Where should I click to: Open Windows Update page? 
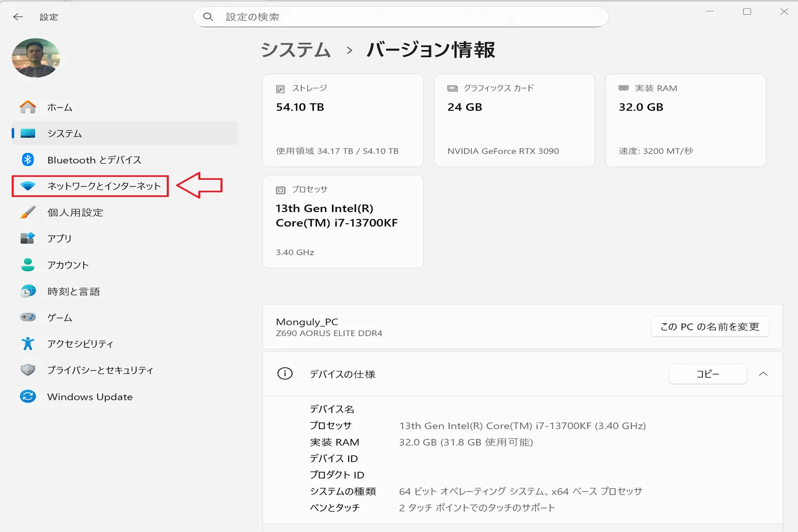[x=125, y=396]
